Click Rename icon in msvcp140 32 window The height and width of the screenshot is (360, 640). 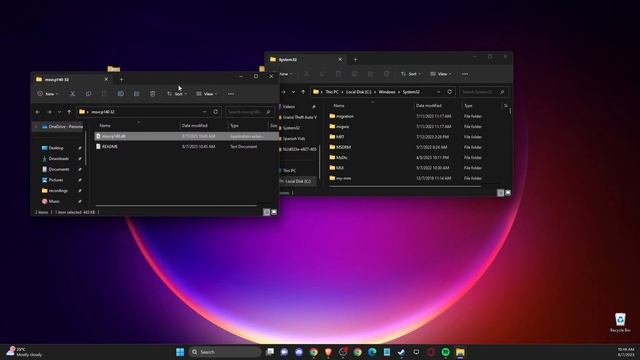point(120,94)
